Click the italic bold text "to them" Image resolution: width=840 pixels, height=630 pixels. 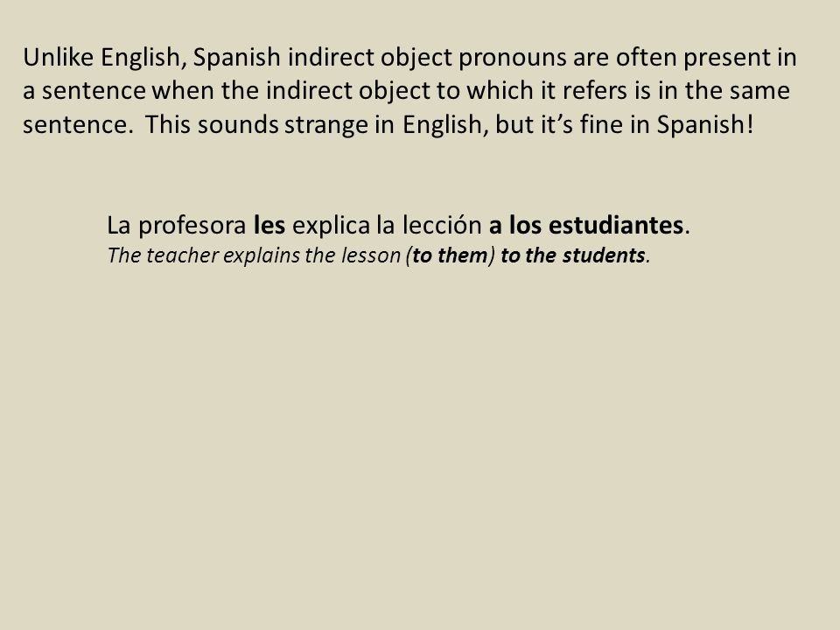point(450,255)
